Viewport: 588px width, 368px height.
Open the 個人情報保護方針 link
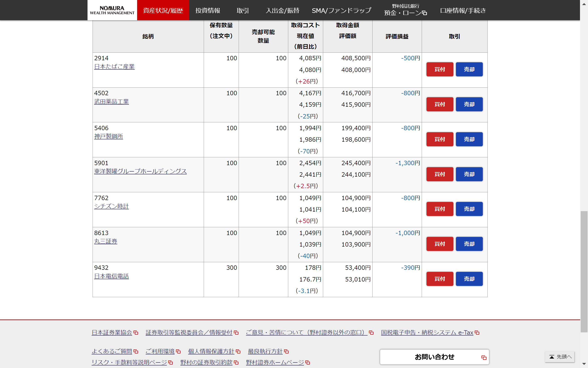[211, 351]
